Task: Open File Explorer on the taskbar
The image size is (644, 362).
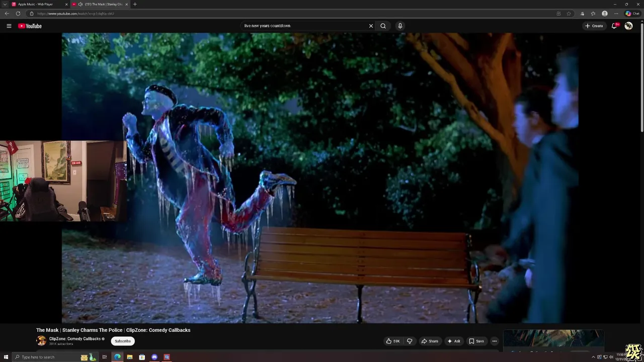Action: click(130, 357)
